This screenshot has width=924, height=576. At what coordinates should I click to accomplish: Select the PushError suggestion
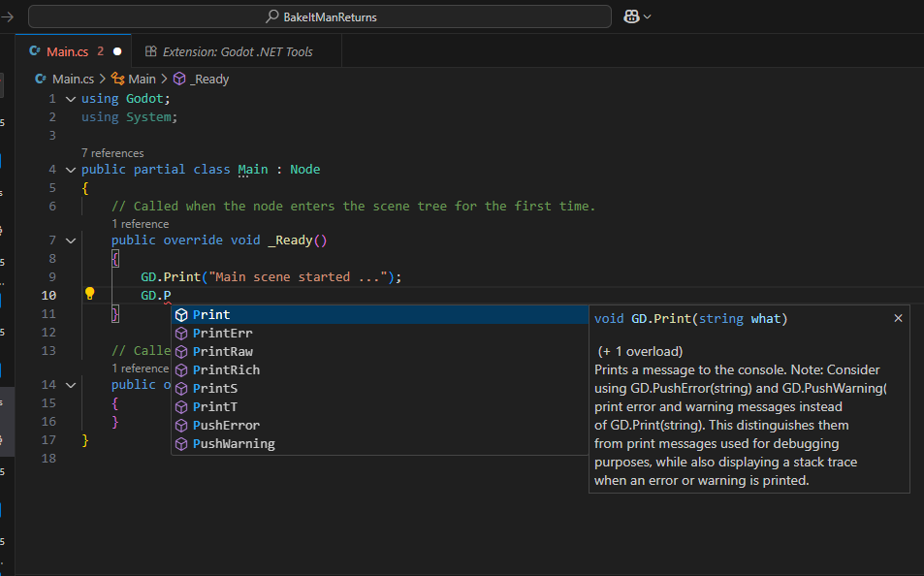pyautogui.click(x=380, y=425)
